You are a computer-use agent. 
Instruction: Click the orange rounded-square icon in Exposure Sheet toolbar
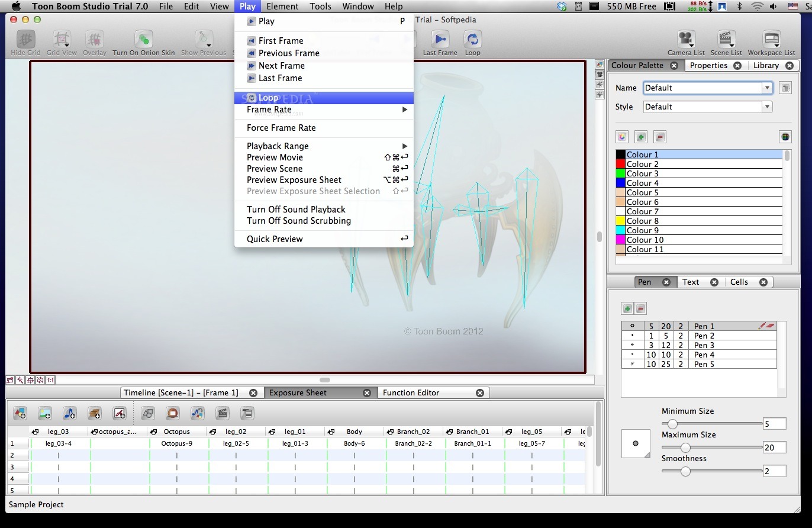pyautogui.click(x=173, y=413)
